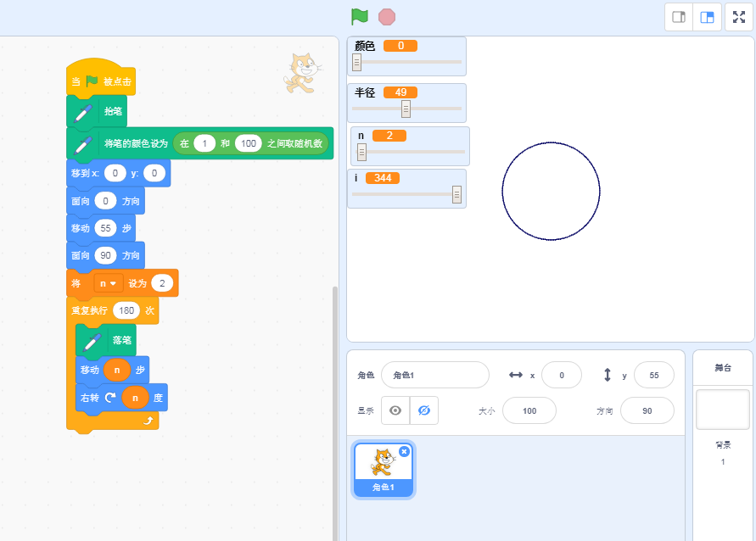Edit the value 2 in set n block
Screen dimensions: 756x541
162,283
